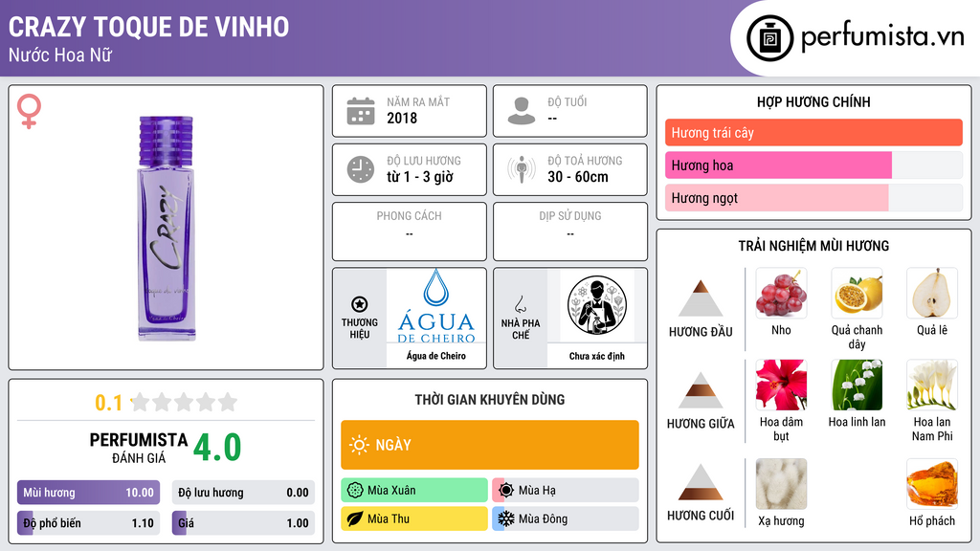Click the Crazy purple perfume bottle image
This screenshot has height=551, width=980.
coord(167,228)
